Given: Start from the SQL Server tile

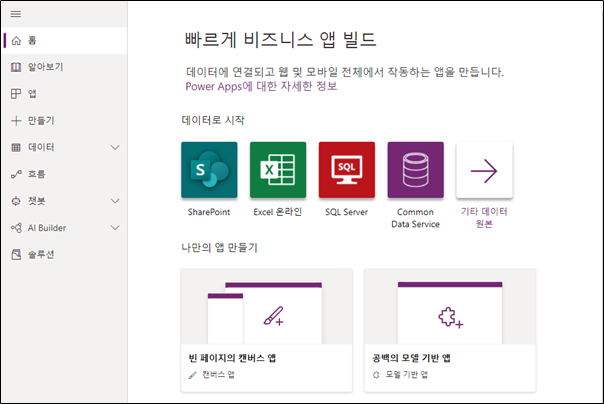Looking at the screenshot, I should (347, 170).
